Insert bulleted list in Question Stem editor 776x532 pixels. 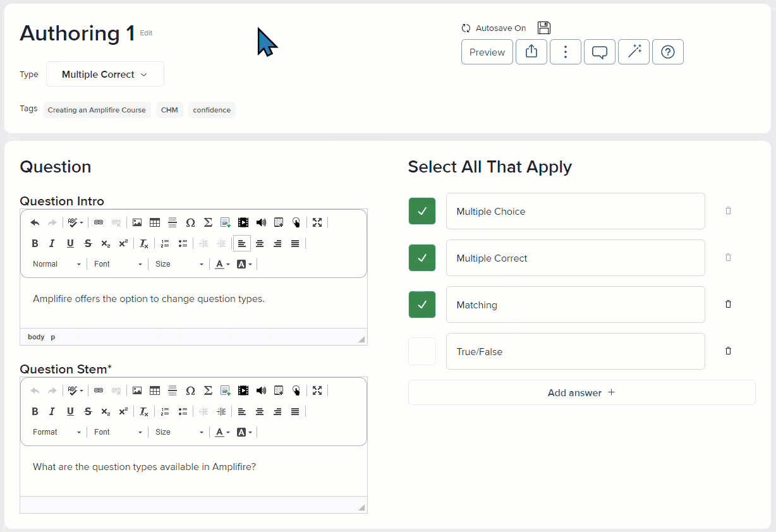click(x=183, y=411)
